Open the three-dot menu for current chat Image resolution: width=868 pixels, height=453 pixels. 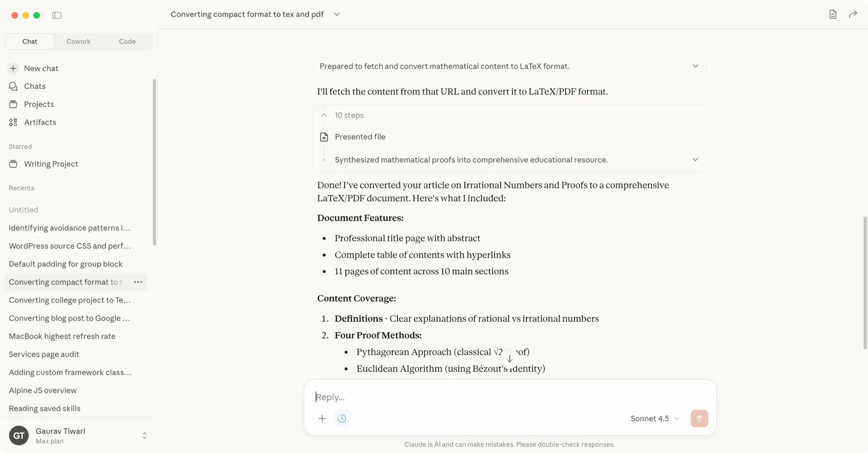pos(138,282)
